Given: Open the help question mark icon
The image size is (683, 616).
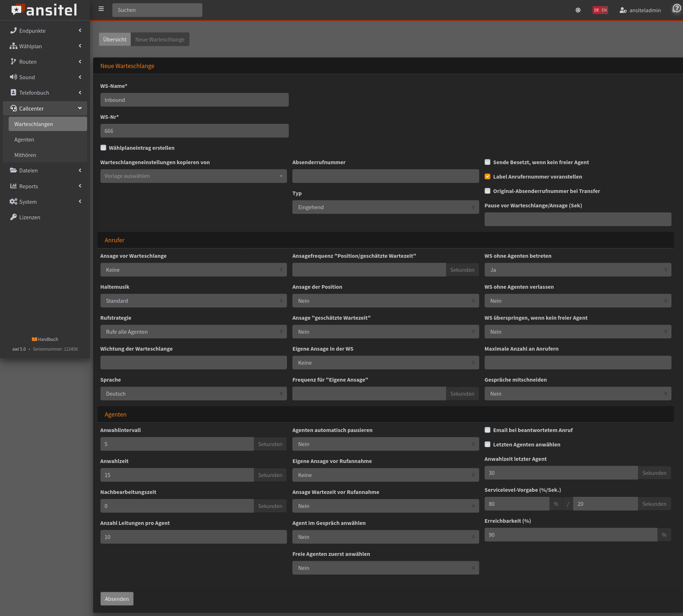Looking at the screenshot, I should tap(677, 9).
